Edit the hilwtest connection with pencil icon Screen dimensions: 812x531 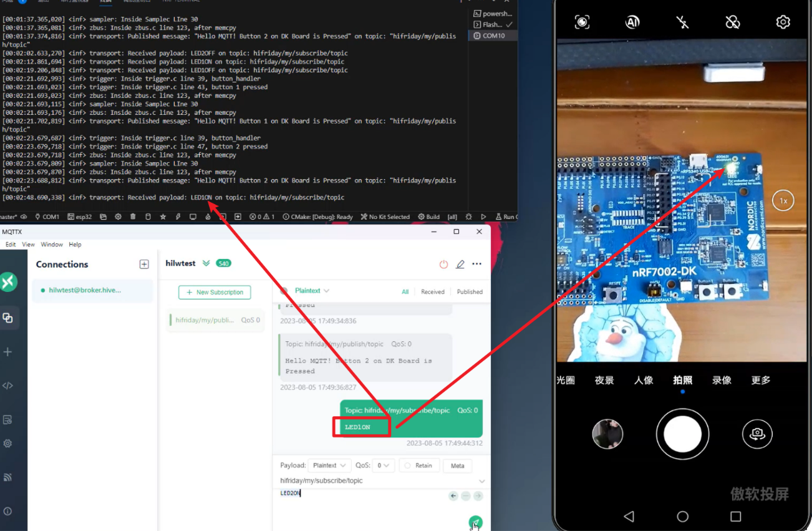460,265
